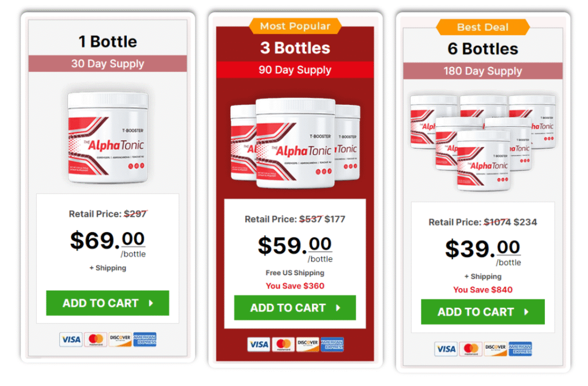Click the Visa icon in the 3 Bottles card

[259, 345]
